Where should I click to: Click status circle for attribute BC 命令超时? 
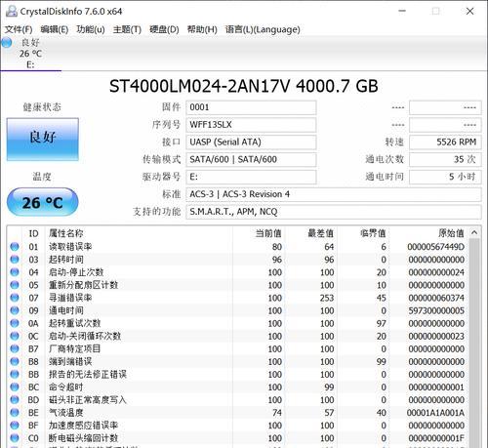[x=15, y=387]
